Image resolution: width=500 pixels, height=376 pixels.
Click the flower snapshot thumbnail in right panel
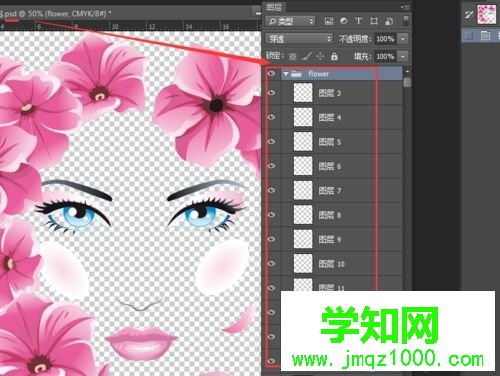click(x=486, y=14)
